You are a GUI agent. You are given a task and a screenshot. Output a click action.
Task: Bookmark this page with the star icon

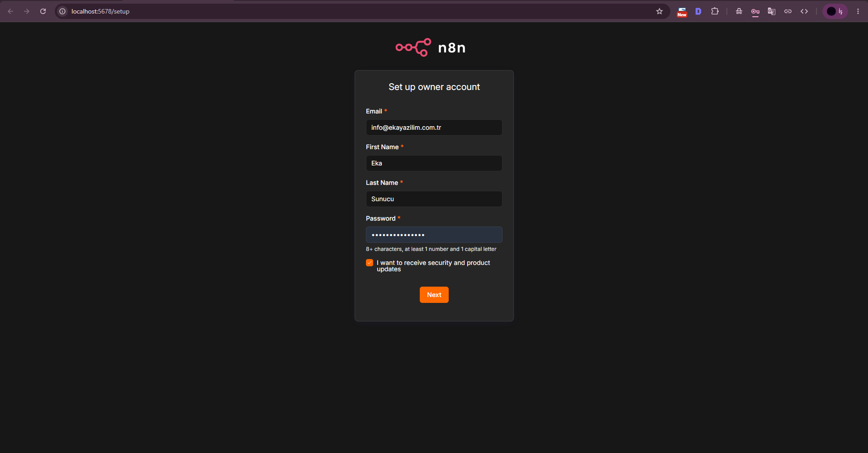click(x=659, y=11)
